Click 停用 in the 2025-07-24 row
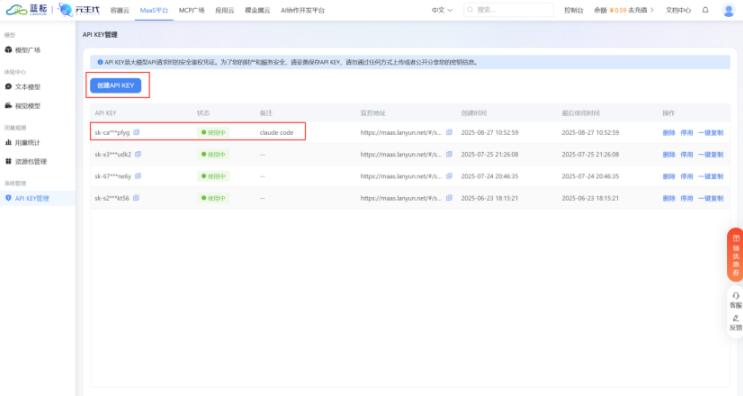Image resolution: width=743 pixels, height=396 pixels. pos(687,176)
